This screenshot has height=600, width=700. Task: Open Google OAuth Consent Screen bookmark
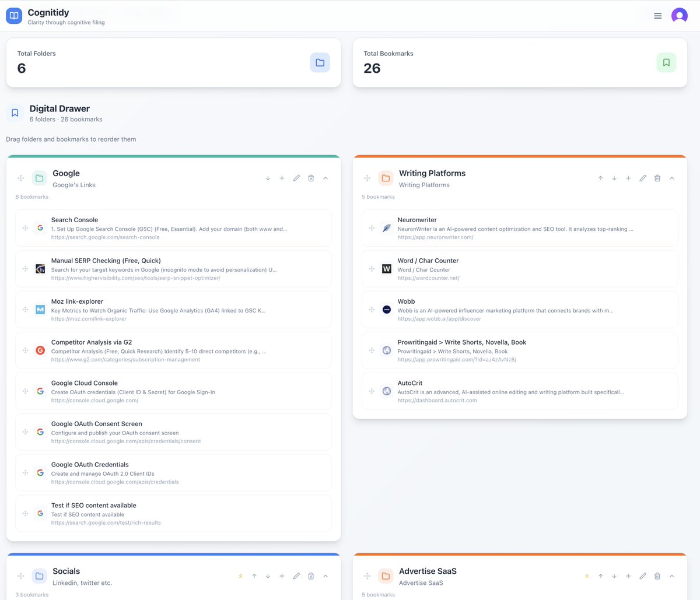click(x=173, y=432)
